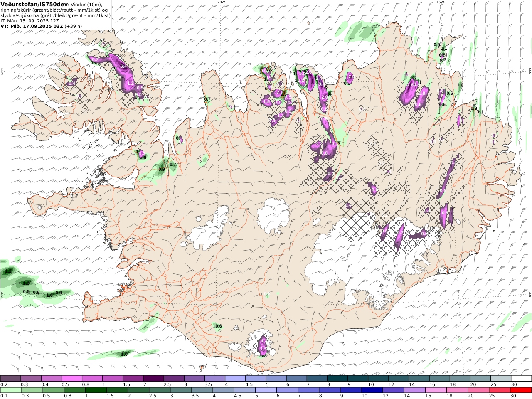This screenshot has width=532, height=399.
Task: Pick the pink rain swatch starting at 18
Action: pyautogui.click(x=457, y=390)
